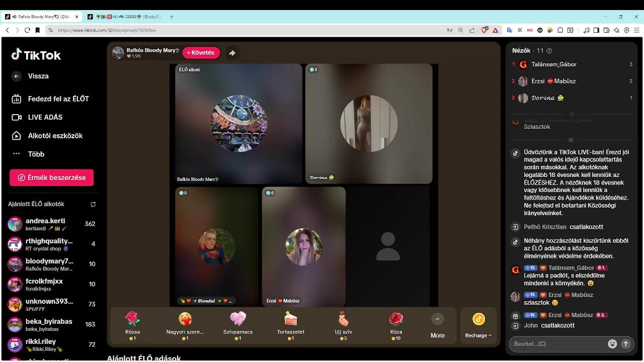Click the TikTok logo
The height and width of the screenshot is (362, 644).
[36, 55]
